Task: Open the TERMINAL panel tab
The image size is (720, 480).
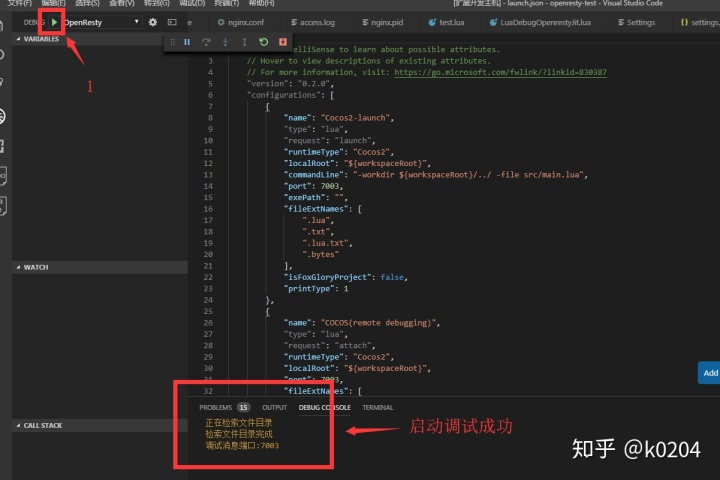Action: click(x=377, y=407)
